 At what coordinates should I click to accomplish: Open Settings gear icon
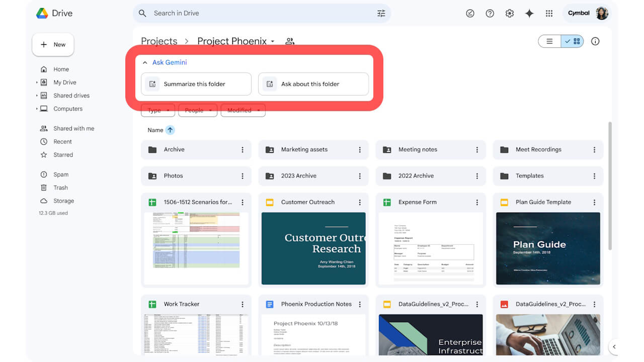pyautogui.click(x=510, y=14)
